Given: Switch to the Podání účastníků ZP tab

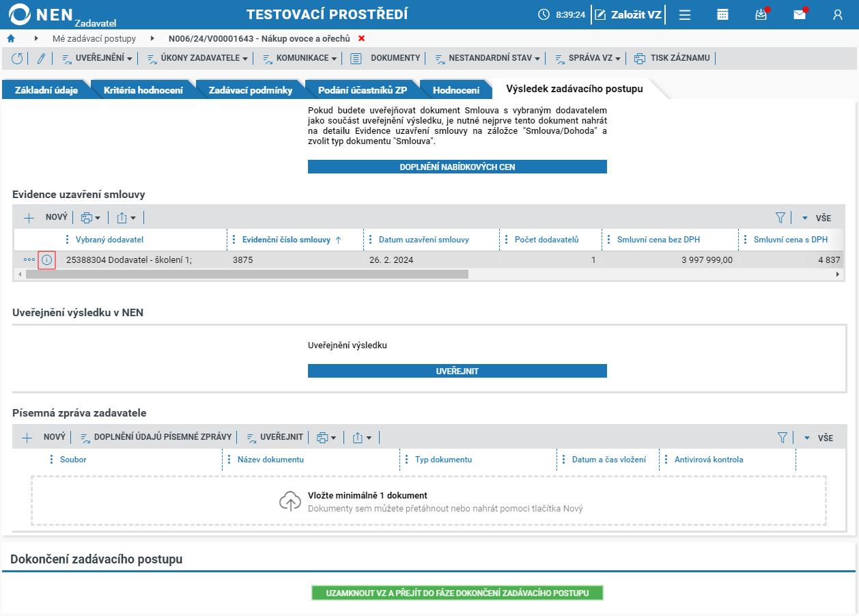Looking at the screenshot, I should pos(363,89).
